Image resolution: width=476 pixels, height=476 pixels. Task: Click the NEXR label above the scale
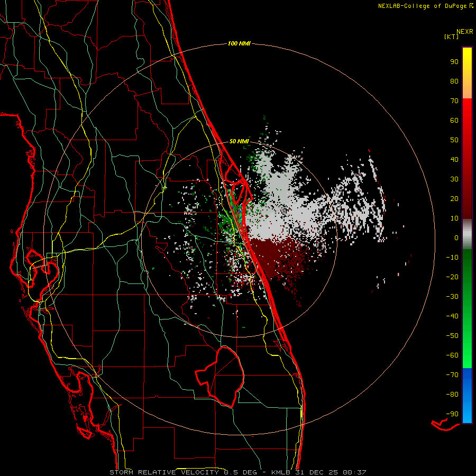465,32
